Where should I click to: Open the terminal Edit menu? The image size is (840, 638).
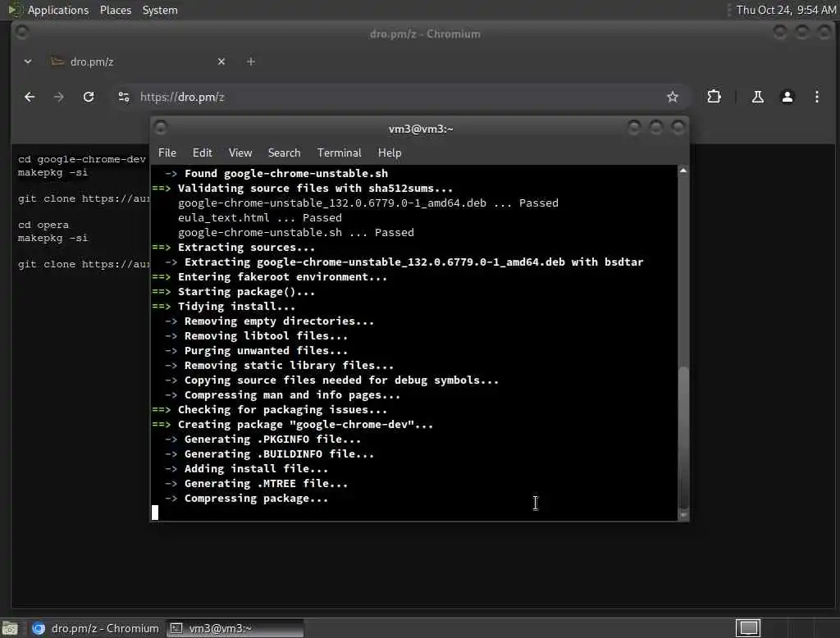pos(203,153)
